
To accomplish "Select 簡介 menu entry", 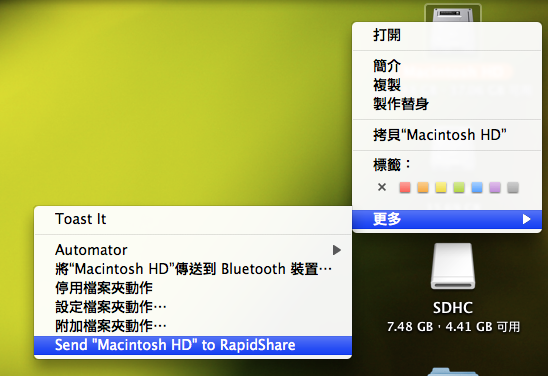I will [x=447, y=66].
